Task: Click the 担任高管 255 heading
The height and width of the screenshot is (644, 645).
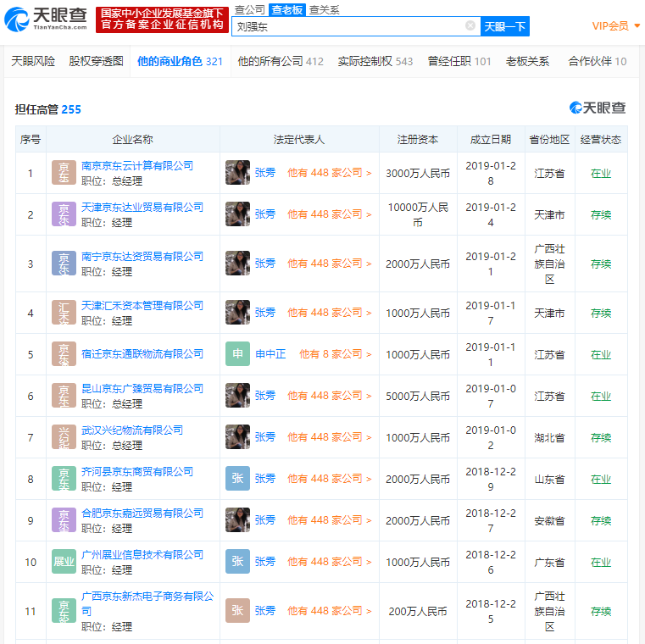Action: (48, 109)
